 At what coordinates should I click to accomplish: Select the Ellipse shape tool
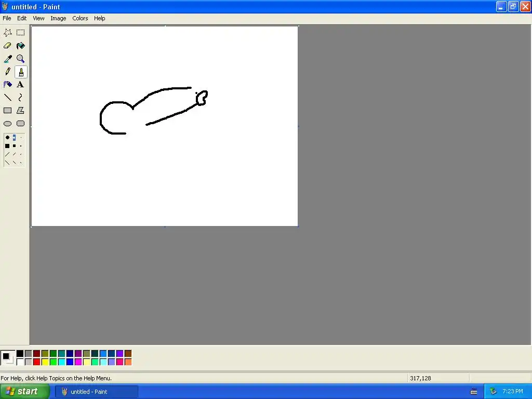point(7,124)
